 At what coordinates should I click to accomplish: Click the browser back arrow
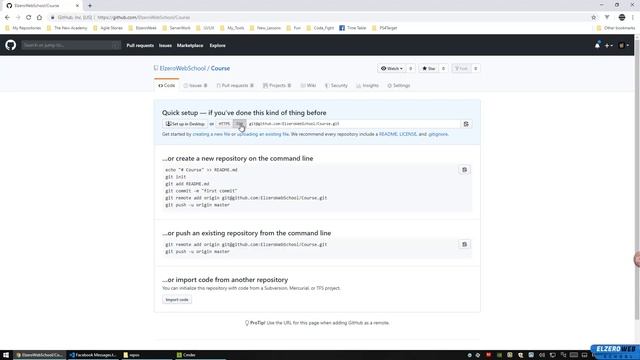[x=7, y=17]
